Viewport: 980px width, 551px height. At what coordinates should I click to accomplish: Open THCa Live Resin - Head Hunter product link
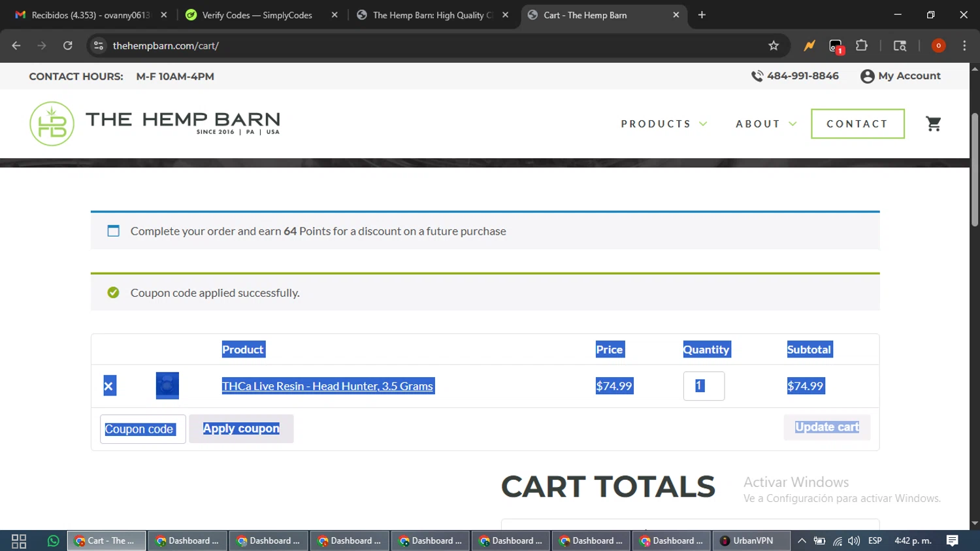click(x=327, y=386)
